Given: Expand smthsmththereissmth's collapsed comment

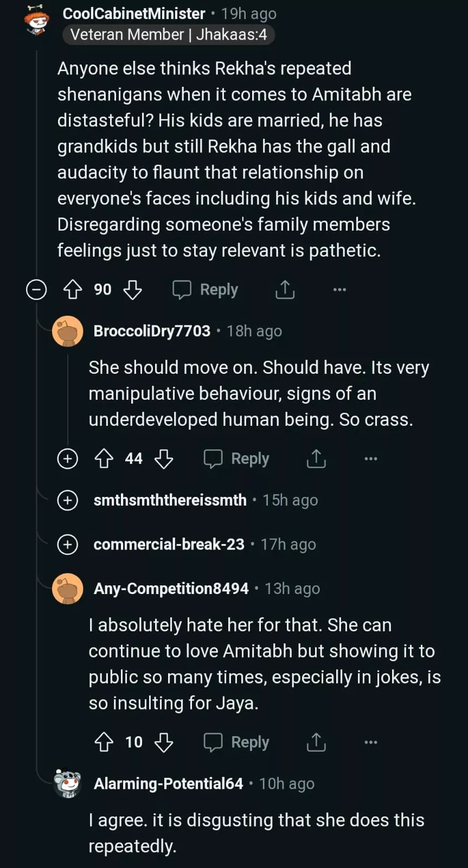Looking at the screenshot, I should click(68, 500).
